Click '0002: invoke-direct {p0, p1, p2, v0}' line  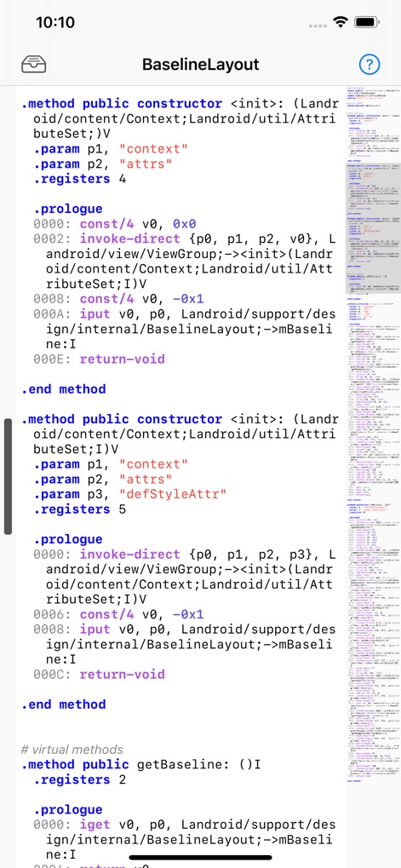point(184,262)
